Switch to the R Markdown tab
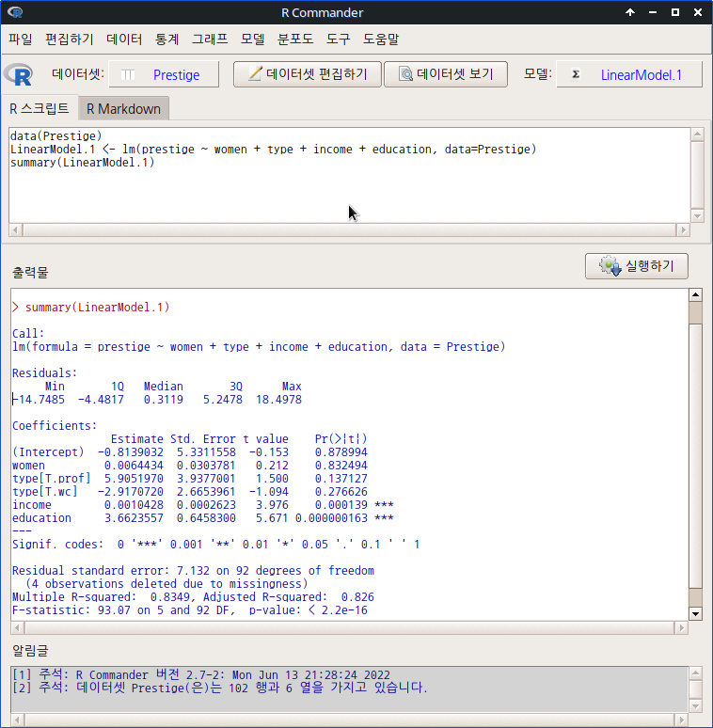This screenshot has height=728, width=713. (123, 109)
